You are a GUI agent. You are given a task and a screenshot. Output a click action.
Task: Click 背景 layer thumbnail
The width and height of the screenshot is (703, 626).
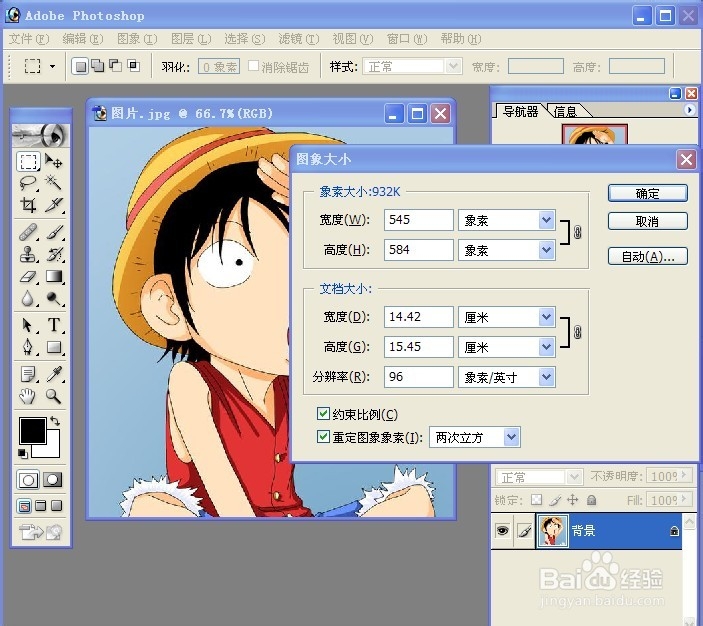tap(553, 531)
